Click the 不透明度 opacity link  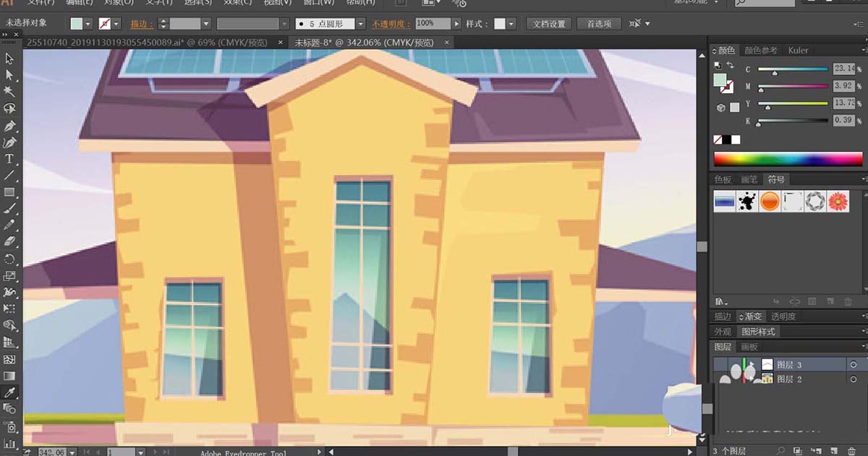pos(391,24)
